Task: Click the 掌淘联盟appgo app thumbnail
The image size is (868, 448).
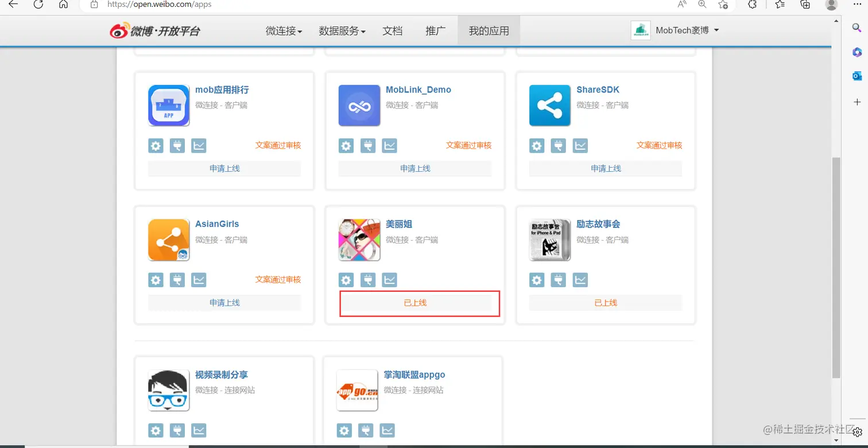Action: pyautogui.click(x=357, y=390)
